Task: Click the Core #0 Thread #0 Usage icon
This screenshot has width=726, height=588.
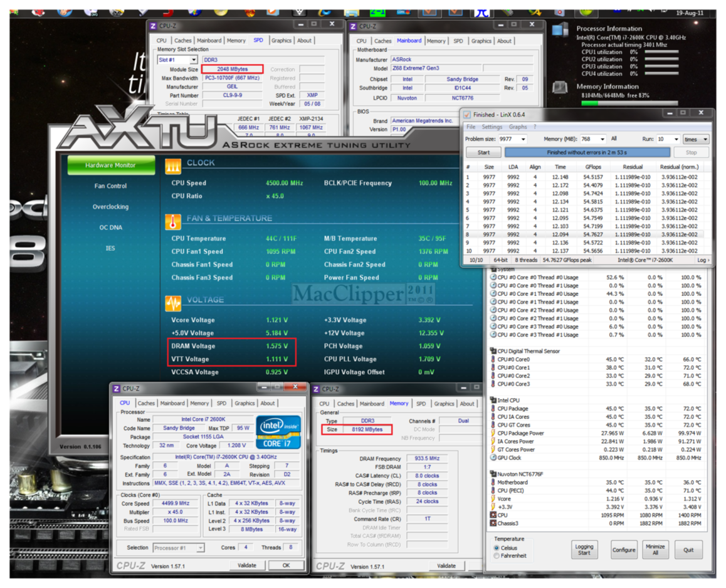Action: (493, 277)
